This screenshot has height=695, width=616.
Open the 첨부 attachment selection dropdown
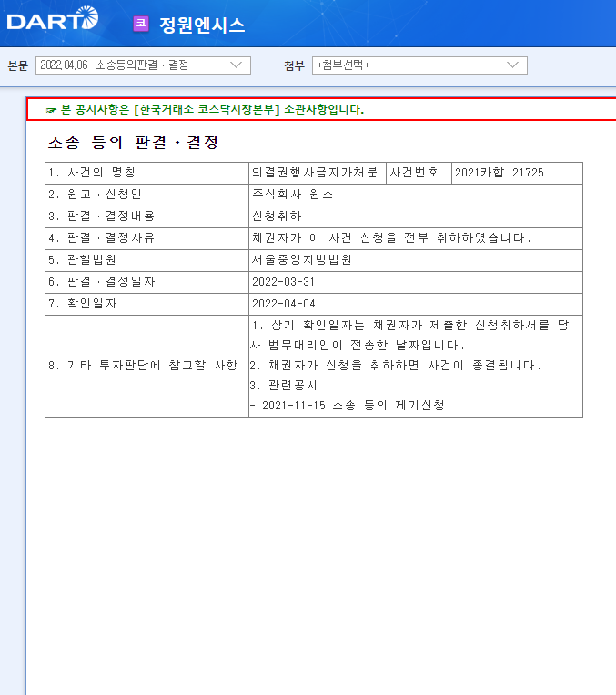point(419,65)
